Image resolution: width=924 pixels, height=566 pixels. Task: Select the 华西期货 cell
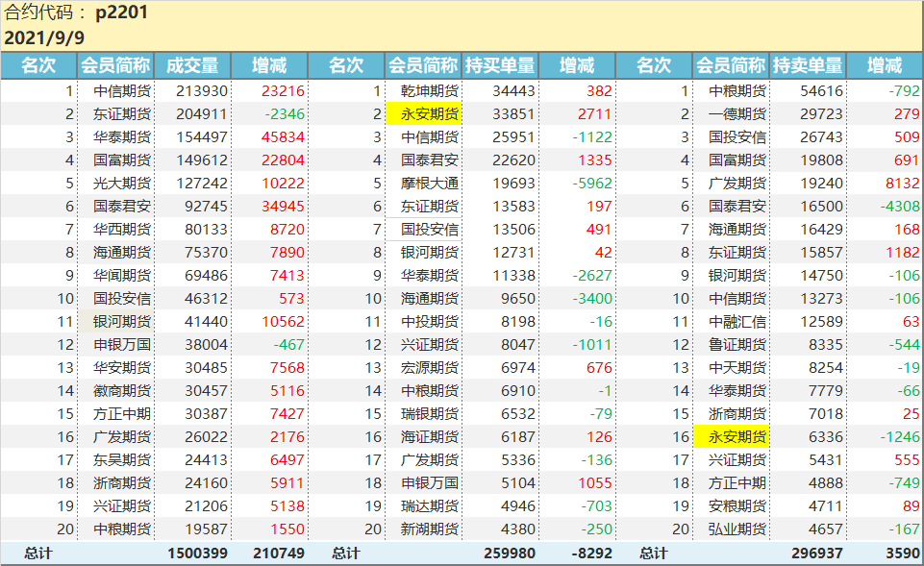[x=122, y=229]
